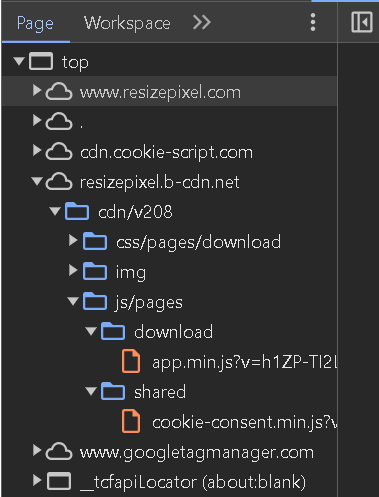379x497 pixels.
Task: Select the cdn/v208 folder label
Action: click(135, 212)
